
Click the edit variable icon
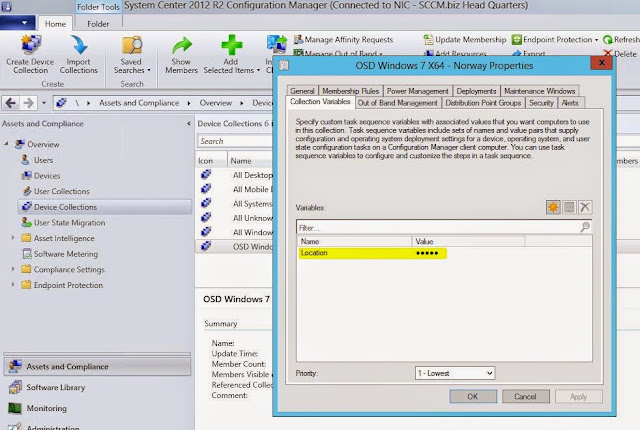coord(569,207)
